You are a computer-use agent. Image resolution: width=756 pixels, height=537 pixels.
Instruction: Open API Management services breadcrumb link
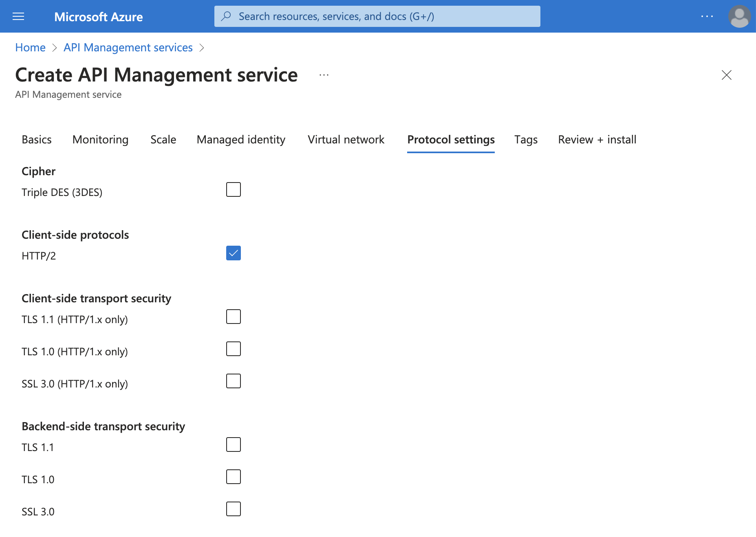tap(128, 47)
